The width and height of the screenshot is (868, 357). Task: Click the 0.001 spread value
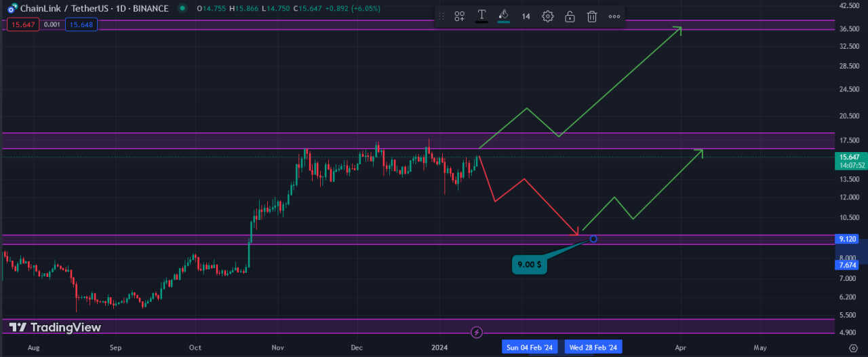pyautogui.click(x=52, y=24)
